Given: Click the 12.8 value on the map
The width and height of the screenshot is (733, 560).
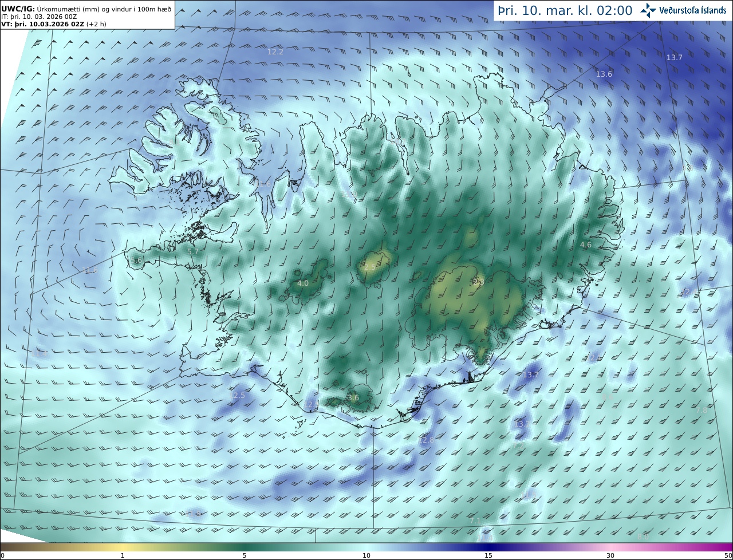Looking at the screenshot, I should pyautogui.click(x=427, y=440).
